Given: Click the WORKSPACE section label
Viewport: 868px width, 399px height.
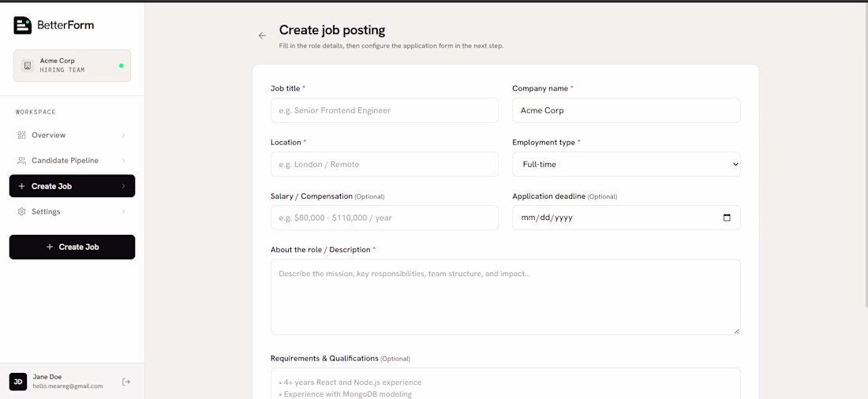Looking at the screenshot, I should [x=36, y=112].
